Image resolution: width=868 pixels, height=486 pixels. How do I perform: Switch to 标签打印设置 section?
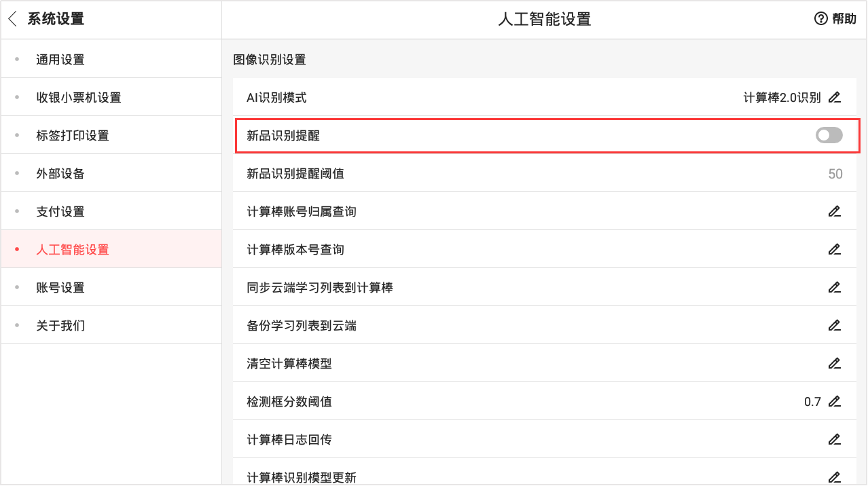pos(73,136)
